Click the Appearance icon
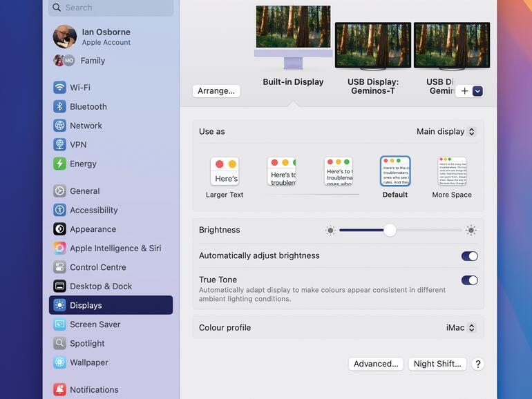This screenshot has height=399, width=532. [59, 229]
